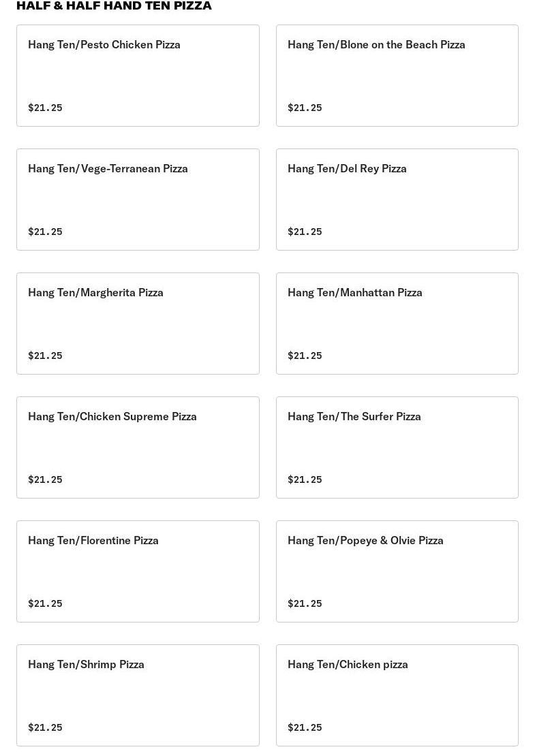
Task: Select Hang Ten/The Surfer Pizza card
Action: 397,447
